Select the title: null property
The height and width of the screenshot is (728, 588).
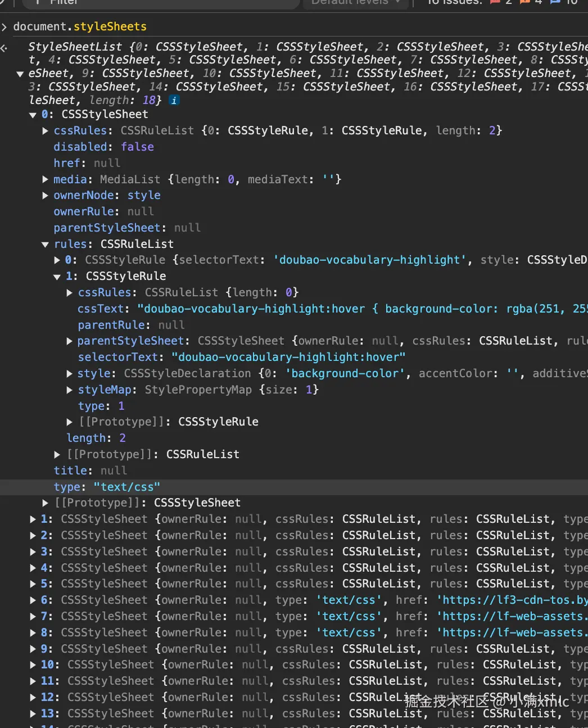click(90, 471)
